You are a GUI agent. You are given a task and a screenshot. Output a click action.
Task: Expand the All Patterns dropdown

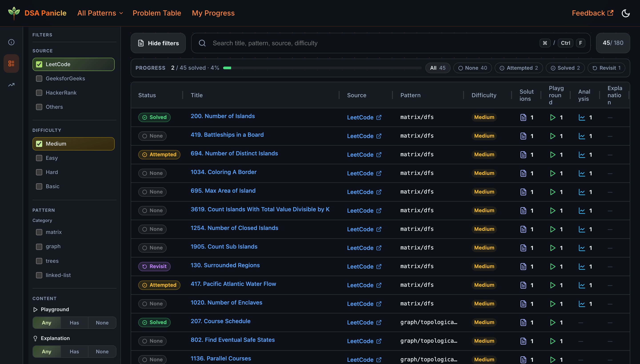point(100,13)
